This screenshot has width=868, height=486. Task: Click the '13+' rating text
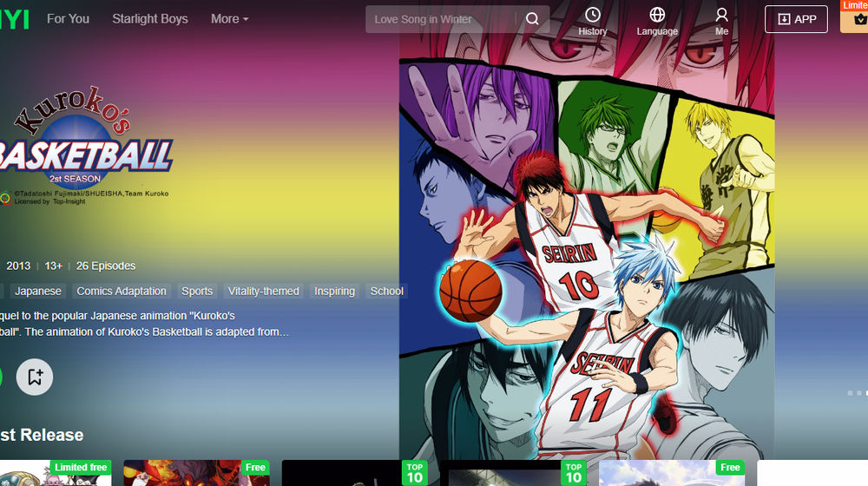tap(53, 266)
